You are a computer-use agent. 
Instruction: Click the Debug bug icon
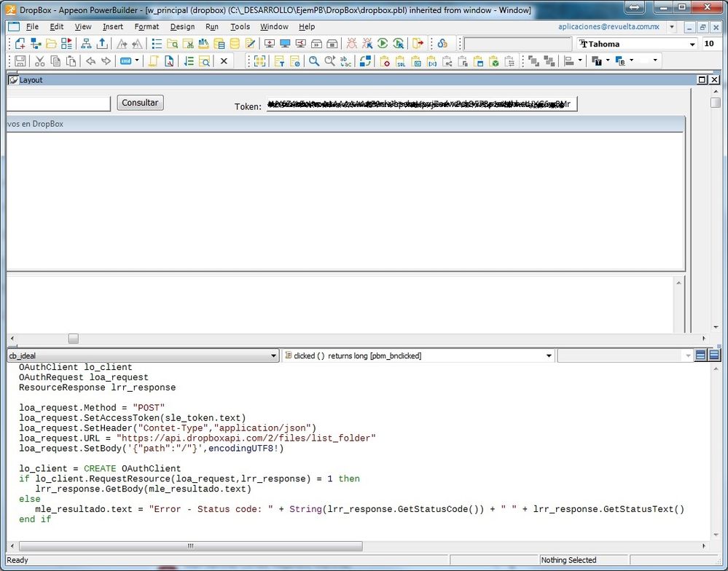coord(351,44)
